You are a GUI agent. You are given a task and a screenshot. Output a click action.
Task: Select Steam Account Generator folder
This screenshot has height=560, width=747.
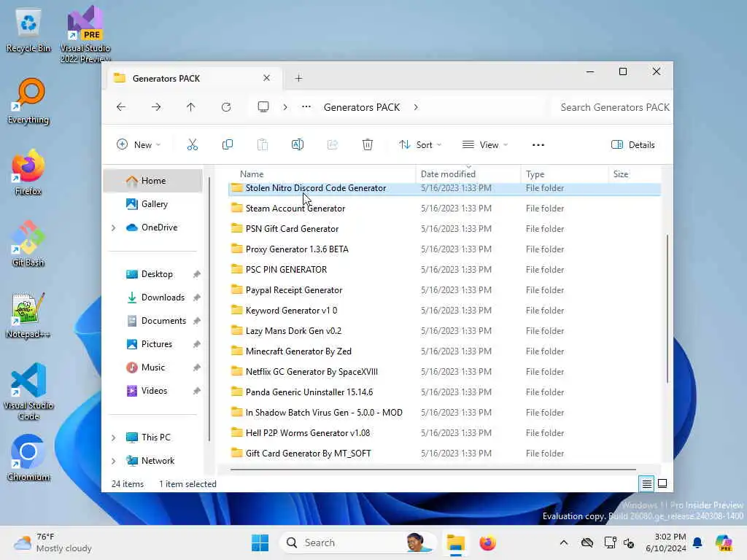[x=444, y=209]
